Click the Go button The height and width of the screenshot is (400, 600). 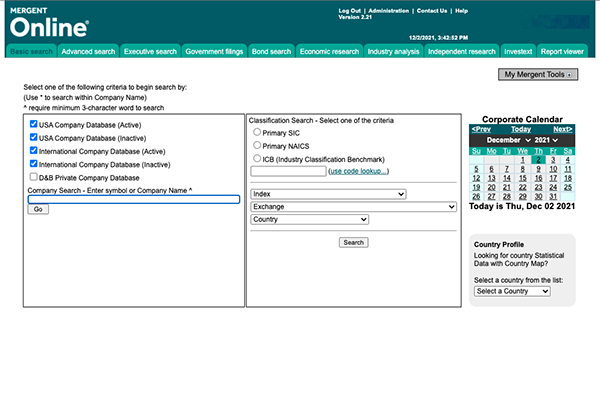click(38, 209)
